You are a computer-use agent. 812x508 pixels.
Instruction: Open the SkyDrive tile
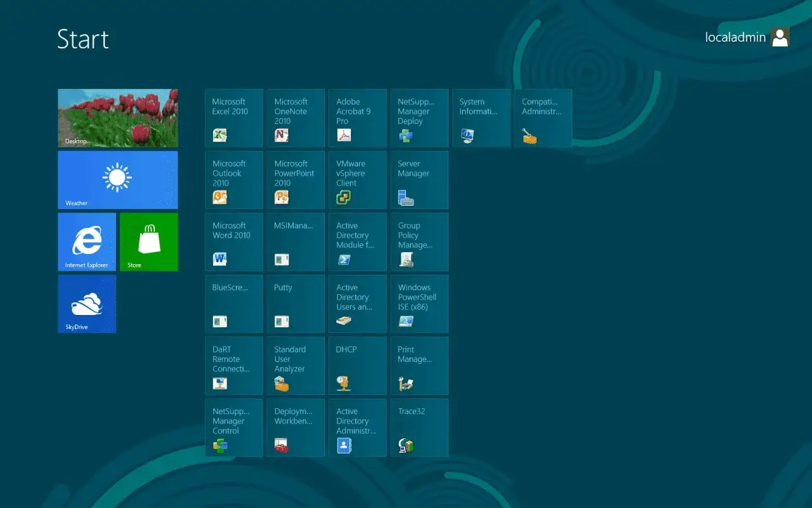click(x=87, y=304)
